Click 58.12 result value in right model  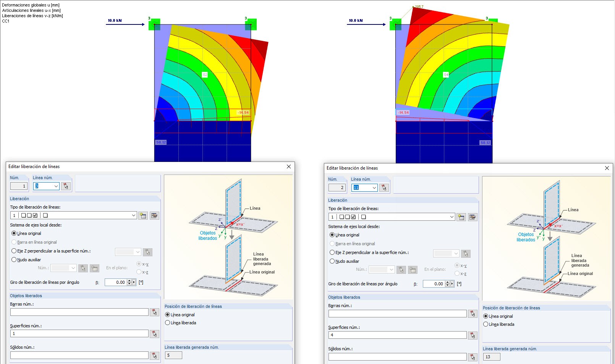[x=485, y=143]
